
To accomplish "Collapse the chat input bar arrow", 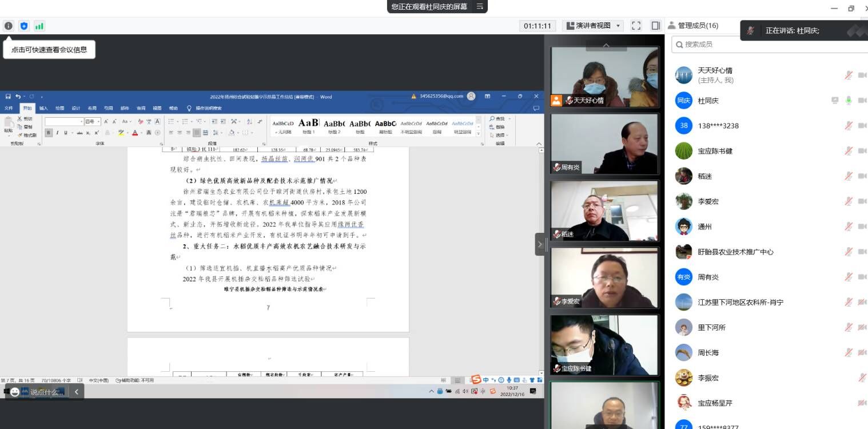I will click(77, 392).
